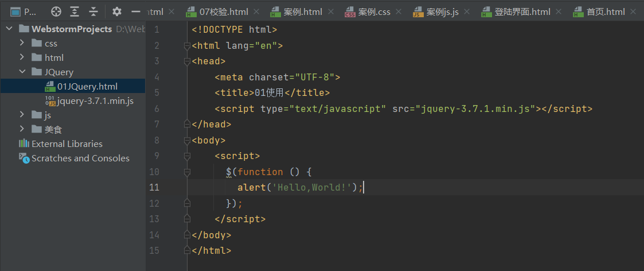Expand the js folder arrow
The width and height of the screenshot is (644, 271).
coord(22,115)
